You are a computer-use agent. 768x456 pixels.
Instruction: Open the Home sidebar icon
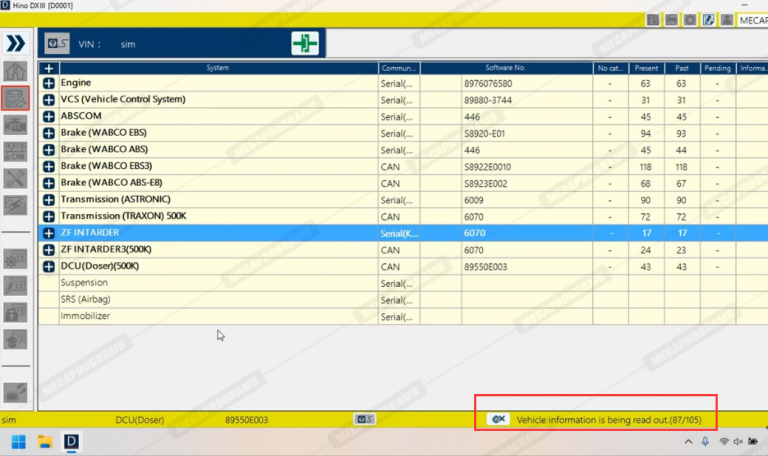15,72
